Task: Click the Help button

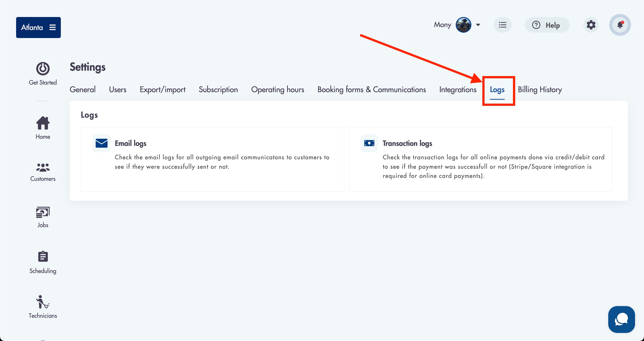Action: click(547, 25)
